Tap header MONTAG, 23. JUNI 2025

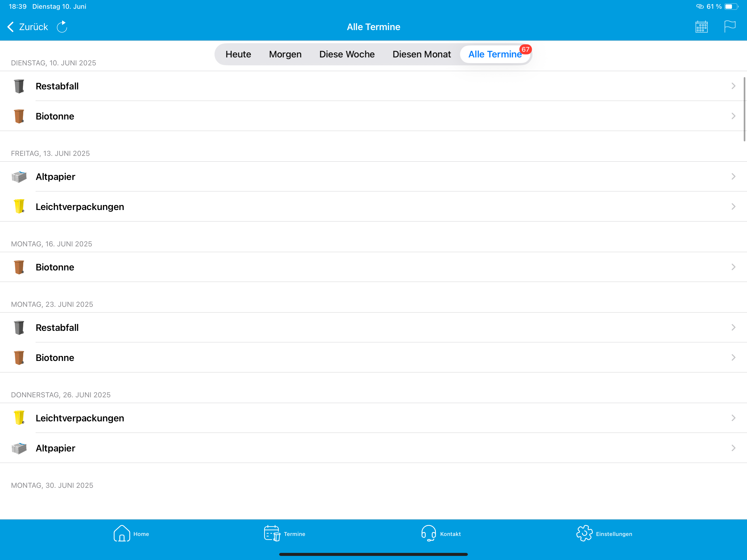52,304
